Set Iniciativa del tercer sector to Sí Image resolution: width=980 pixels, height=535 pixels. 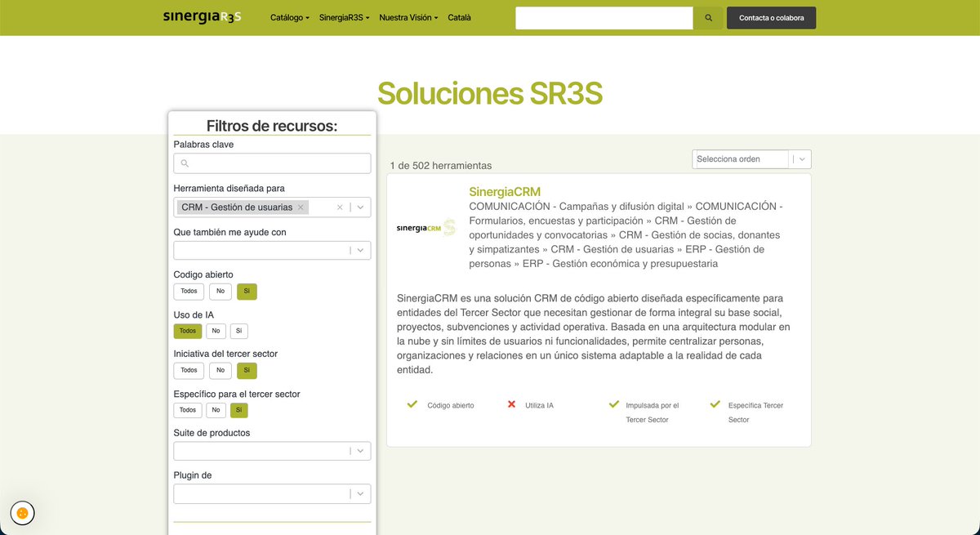tap(247, 371)
